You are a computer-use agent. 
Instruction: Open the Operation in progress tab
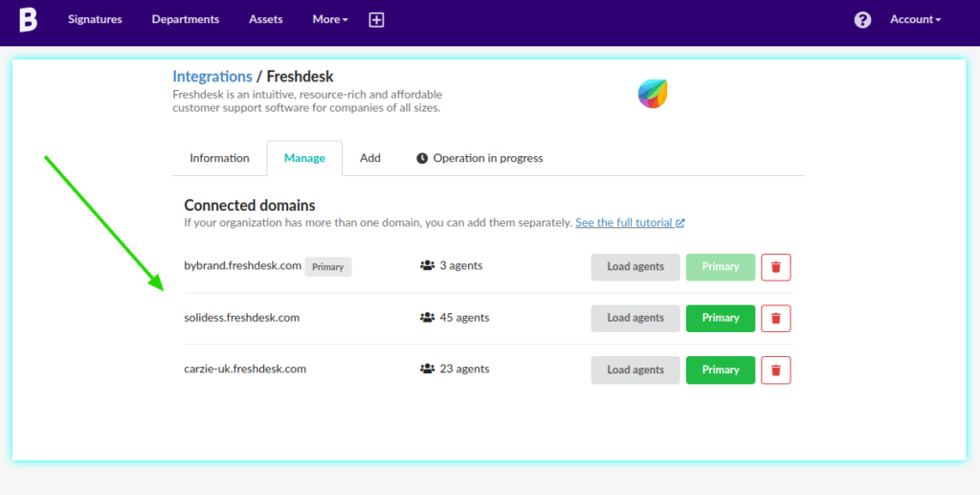point(480,158)
